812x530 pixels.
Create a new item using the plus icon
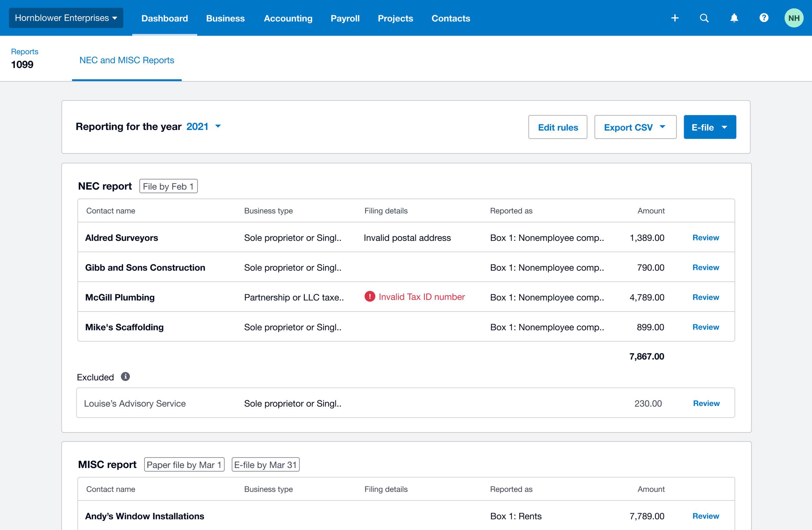tap(675, 18)
